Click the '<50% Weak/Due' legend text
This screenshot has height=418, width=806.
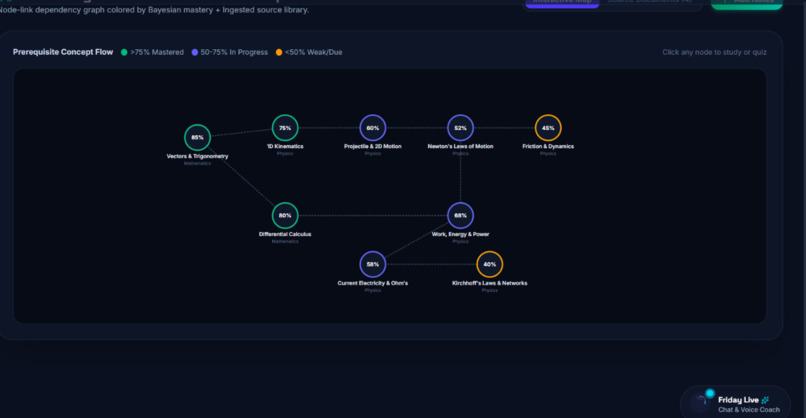pos(313,52)
